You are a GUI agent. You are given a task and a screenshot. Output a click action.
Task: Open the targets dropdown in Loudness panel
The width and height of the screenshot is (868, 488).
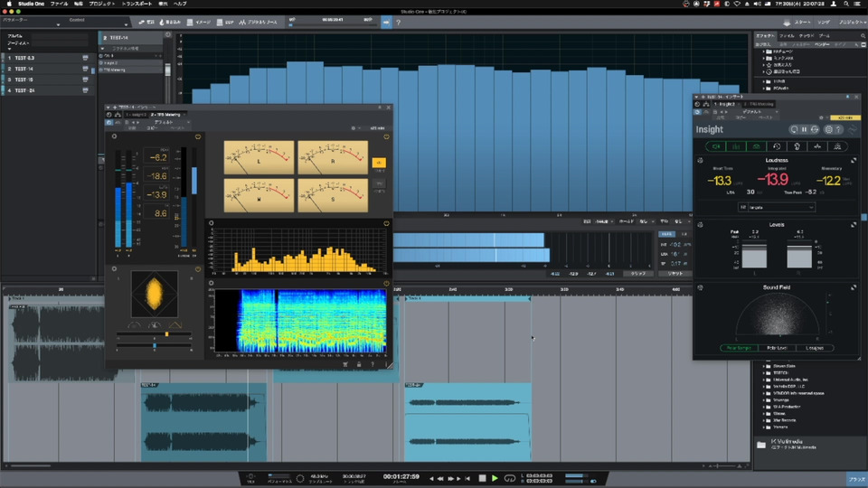pos(777,208)
